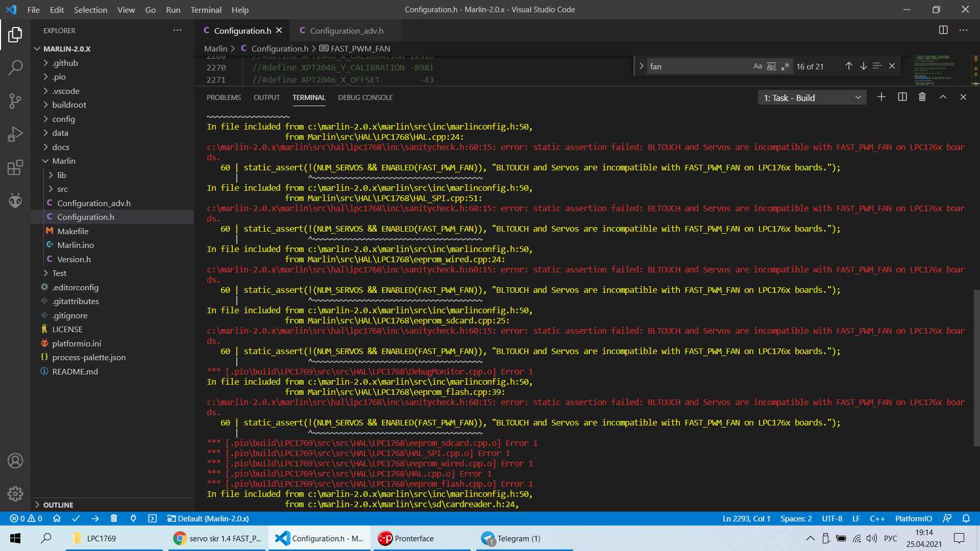Image resolution: width=980 pixels, height=551 pixels.
Task: Create a new terminal with plus icon
Action: tap(881, 97)
